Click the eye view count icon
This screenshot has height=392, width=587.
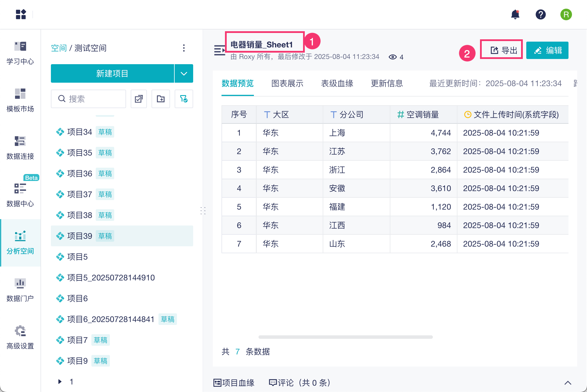tap(392, 57)
